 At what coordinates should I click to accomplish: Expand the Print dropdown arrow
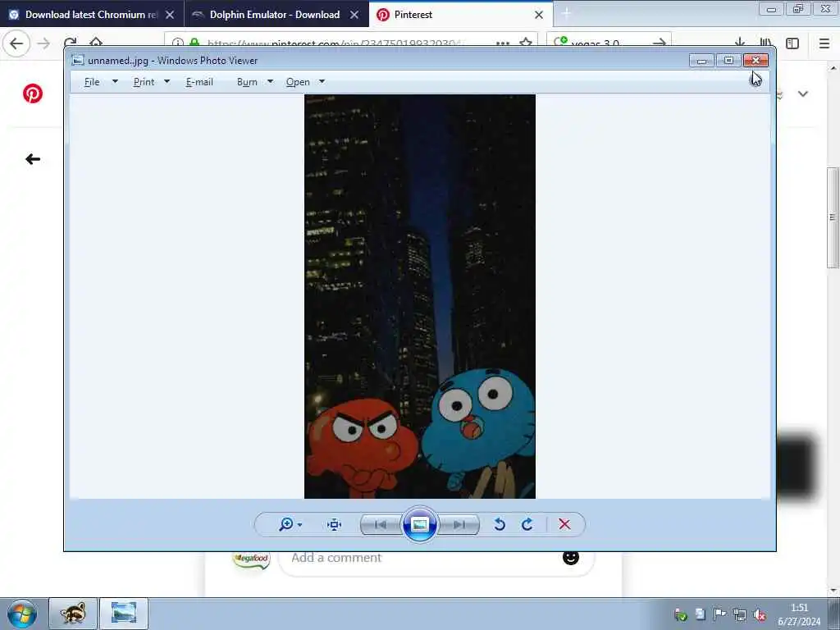tap(167, 82)
